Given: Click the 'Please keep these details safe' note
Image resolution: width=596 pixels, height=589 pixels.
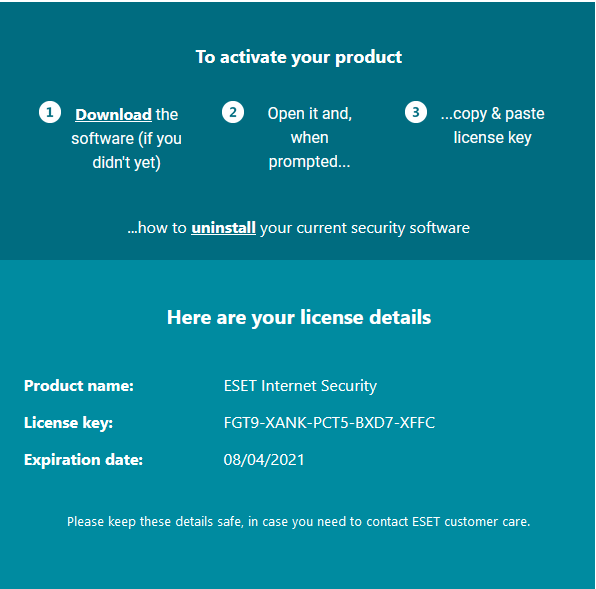Looking at the screenshot, I should [299, 522].
